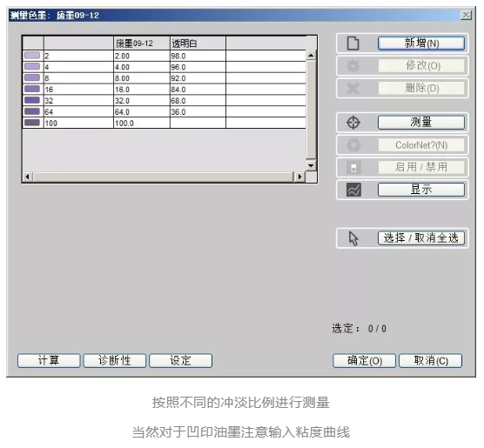Open the 设定 settings button
Image resolution: width=484 pixels, height=448 pixels.
coord(180,360)
